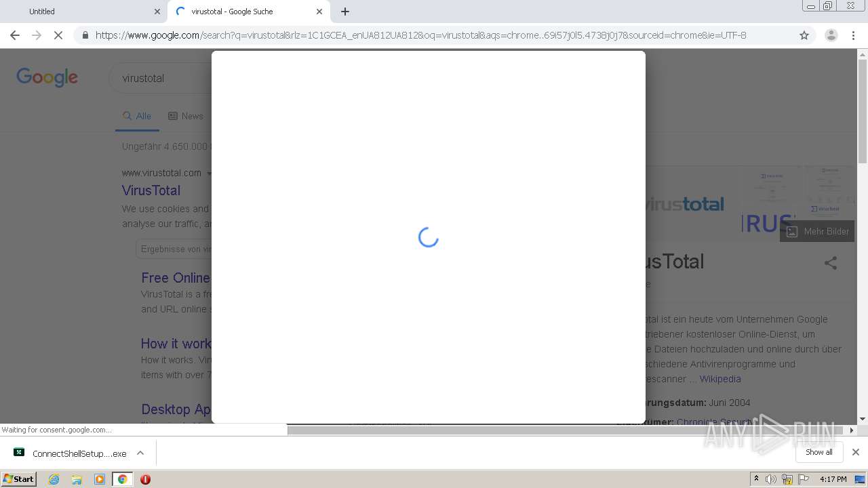The height and width of the screenshot is (488, 868).
Task: Open the Free Online result link
Action: pos(176,278)
